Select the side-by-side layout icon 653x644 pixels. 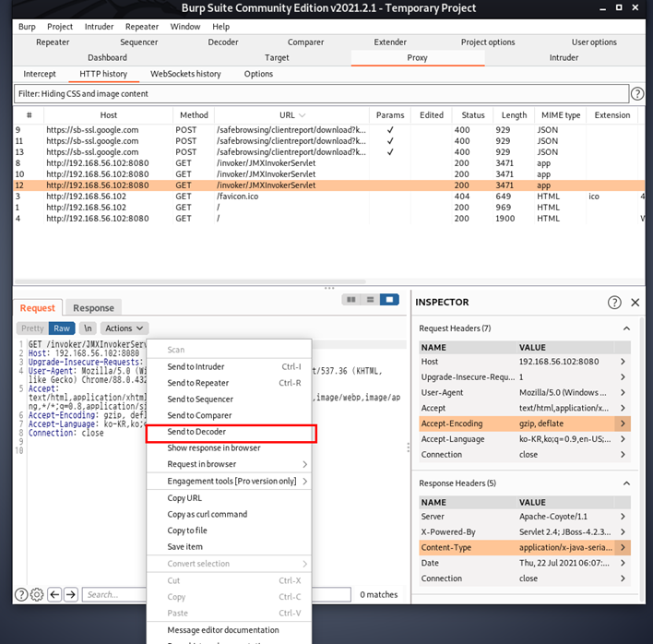[x=351, y=300]
